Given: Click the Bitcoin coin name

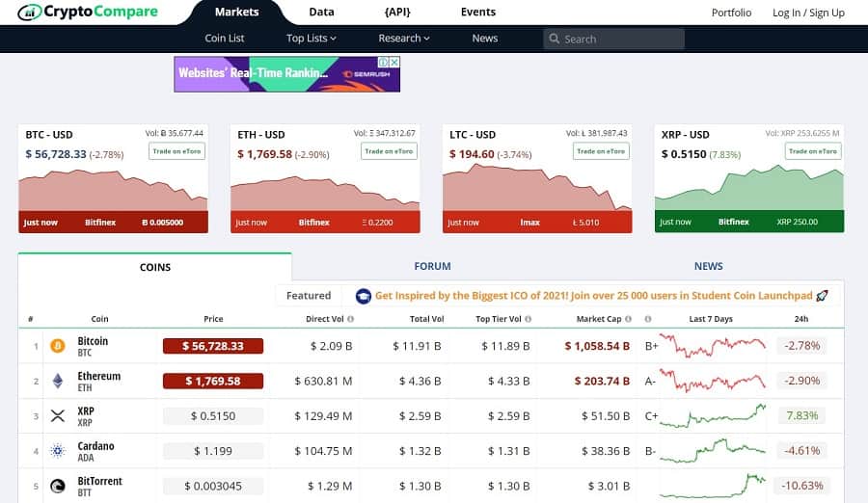Looking at the screenshot, I should (x=93, y=341).
